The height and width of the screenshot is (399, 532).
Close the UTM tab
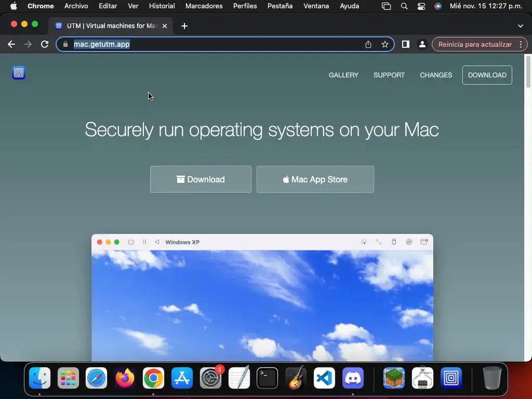(165, 26)
